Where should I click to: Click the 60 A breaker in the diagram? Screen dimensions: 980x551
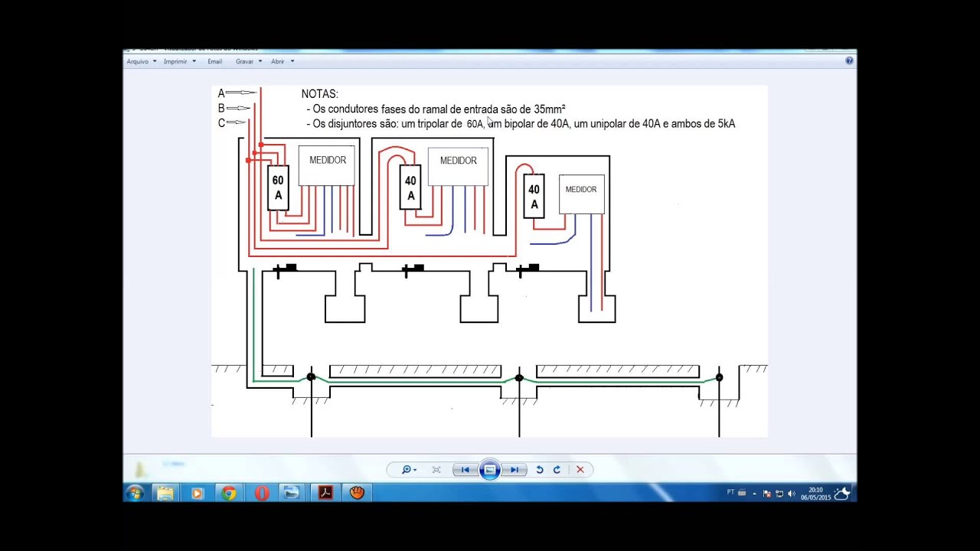278,187
